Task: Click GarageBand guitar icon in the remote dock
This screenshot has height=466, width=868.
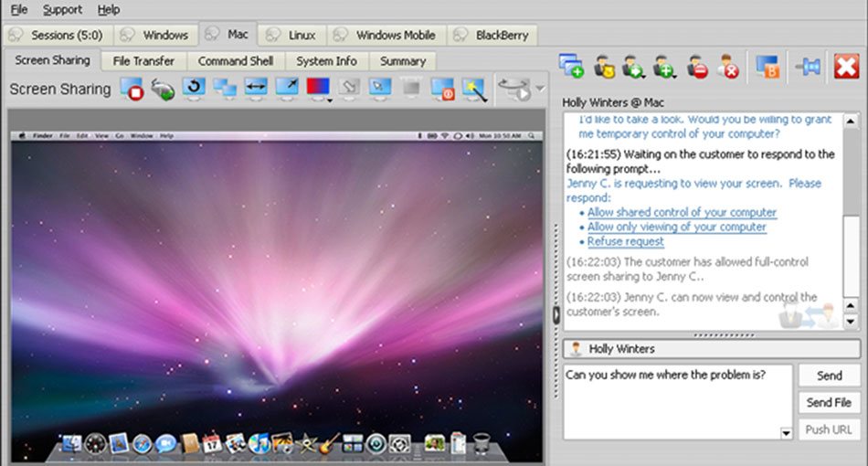Action: (329, 444)
